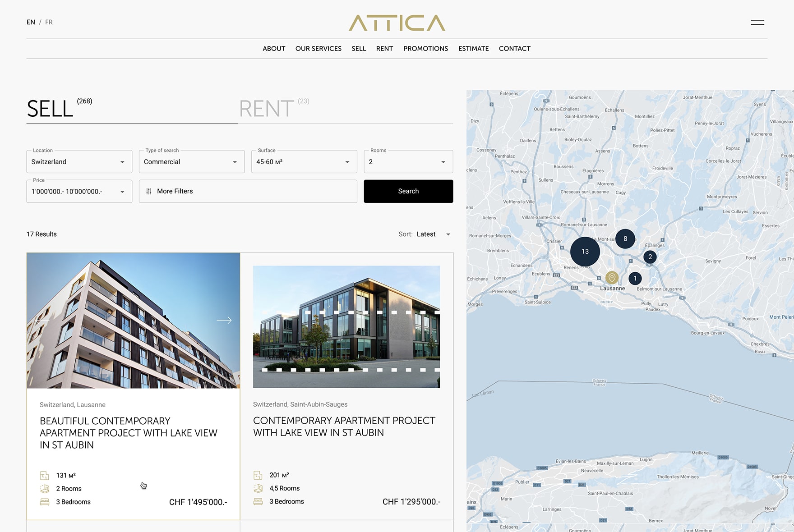Switch language to EN

click(x=31, y=22)
